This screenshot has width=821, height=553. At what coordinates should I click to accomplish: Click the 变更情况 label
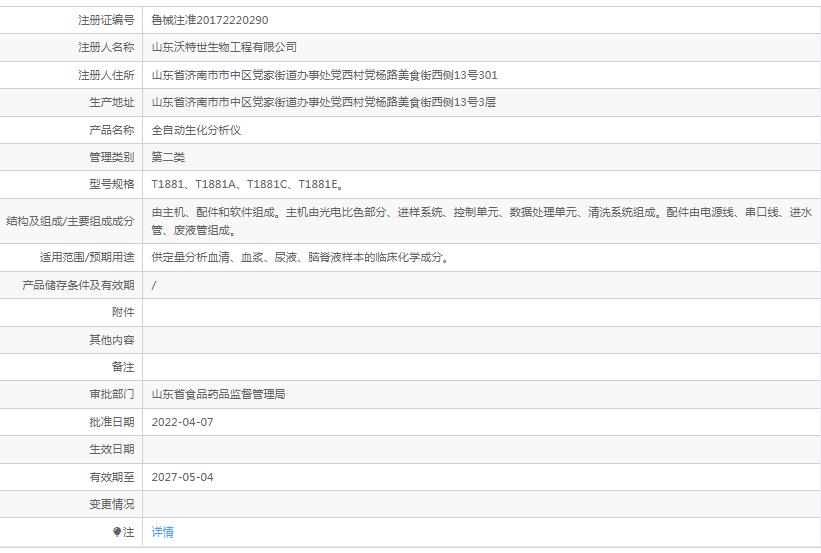(112, 504)
